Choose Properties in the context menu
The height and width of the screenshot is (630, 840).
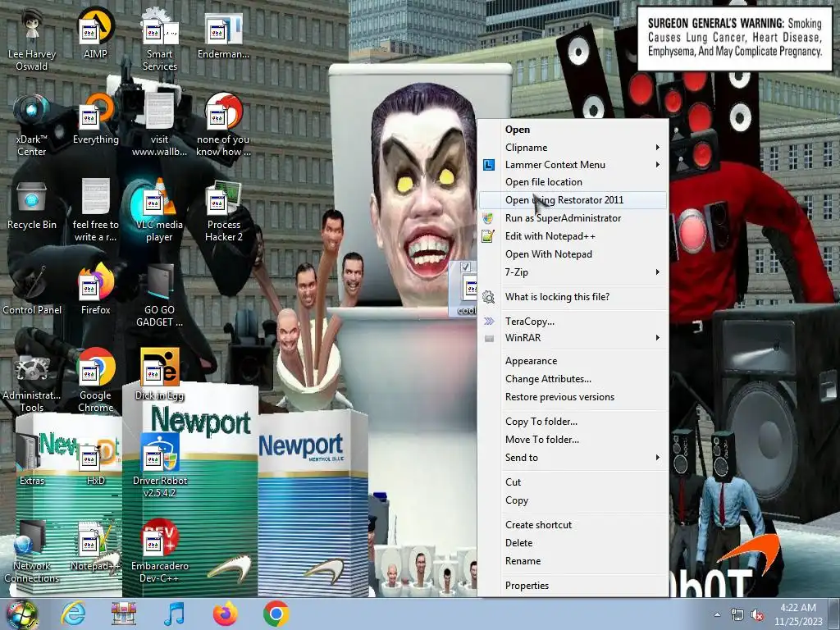572,586
